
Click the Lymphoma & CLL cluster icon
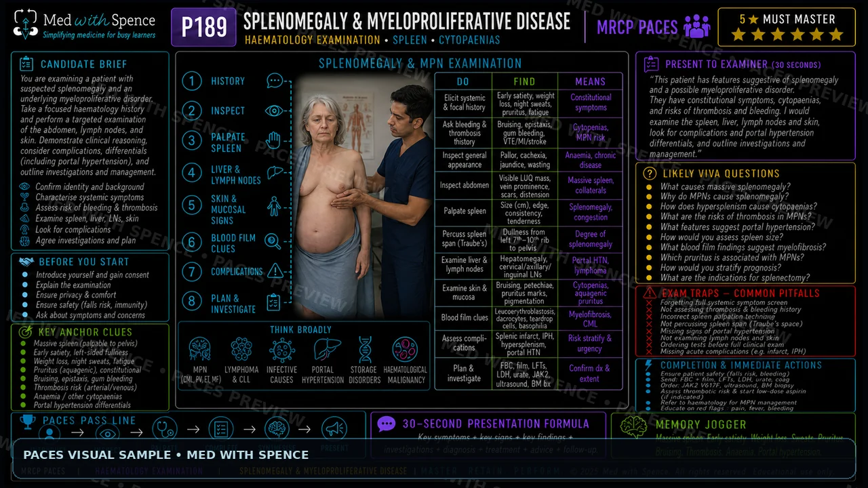[x=241, y=350]
